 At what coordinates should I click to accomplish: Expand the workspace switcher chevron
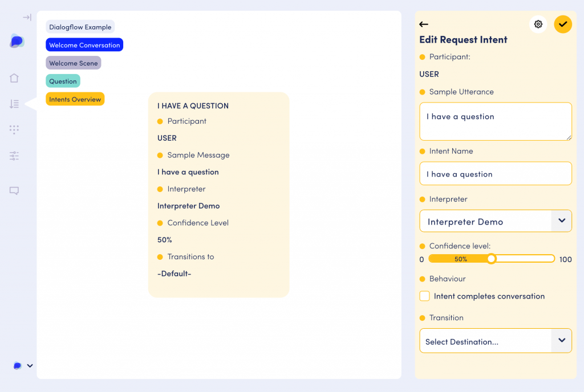30,366
